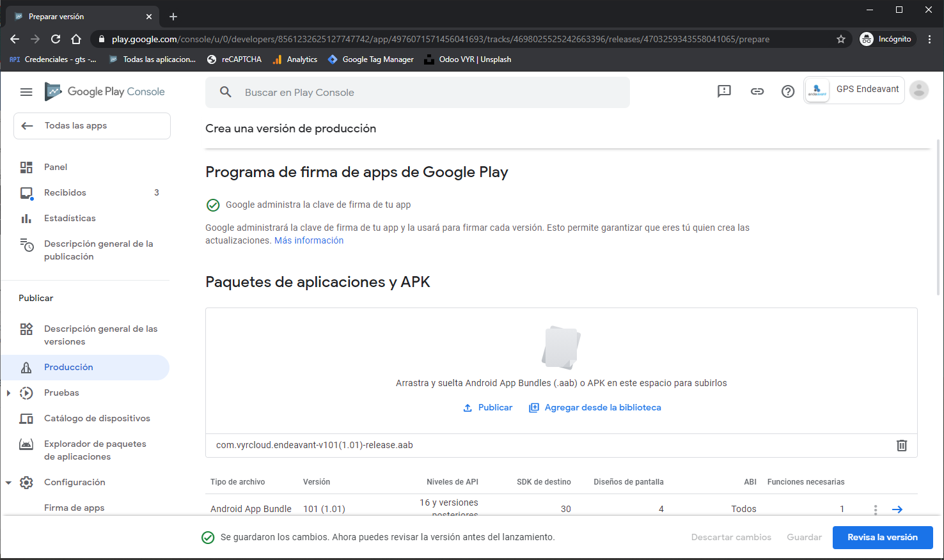Click the blue arrow for bundle details
This screenshot has height=560, width=944.
[897, 509]
